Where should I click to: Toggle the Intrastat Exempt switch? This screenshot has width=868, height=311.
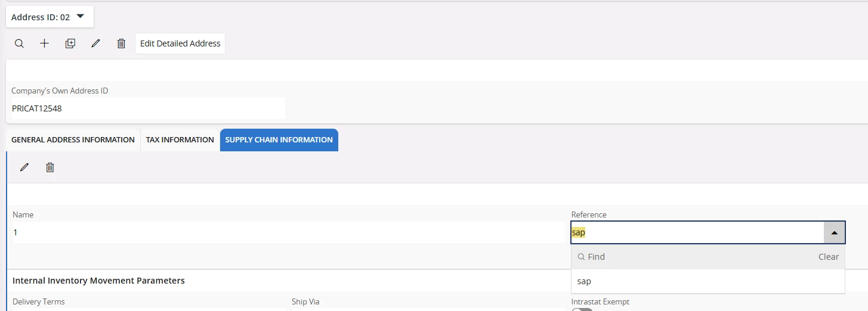[582, 309]
